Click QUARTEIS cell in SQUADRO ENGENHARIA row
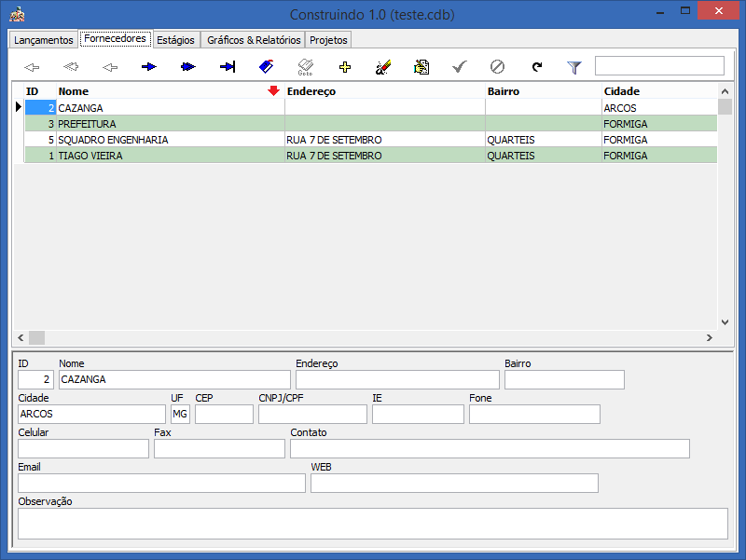The image size is (746, 560). coord(544,140)
